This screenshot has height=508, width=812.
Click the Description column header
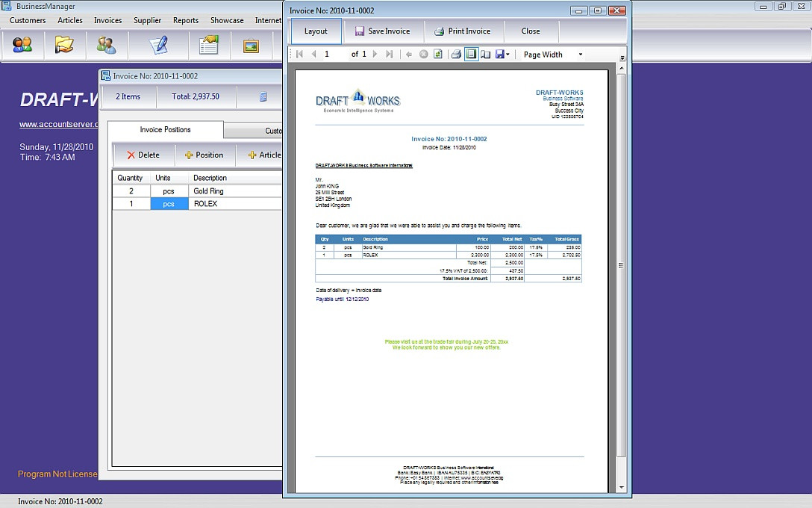236,178
